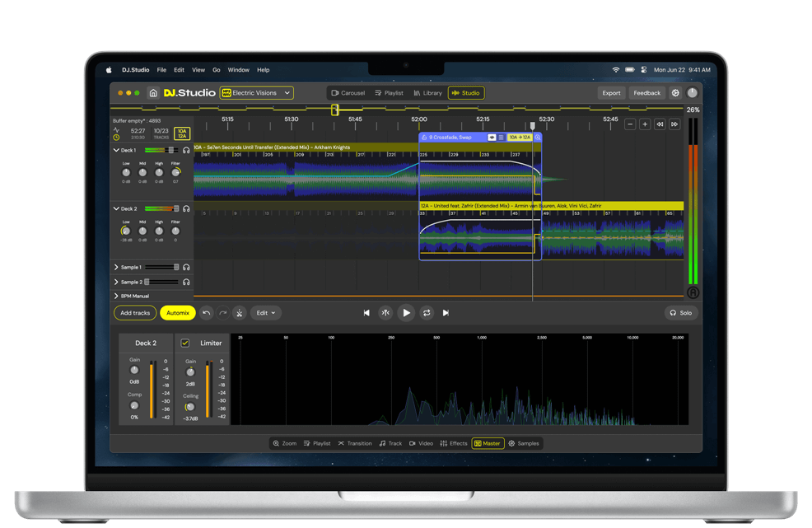Toggle loop playback button

coord(427,313)
